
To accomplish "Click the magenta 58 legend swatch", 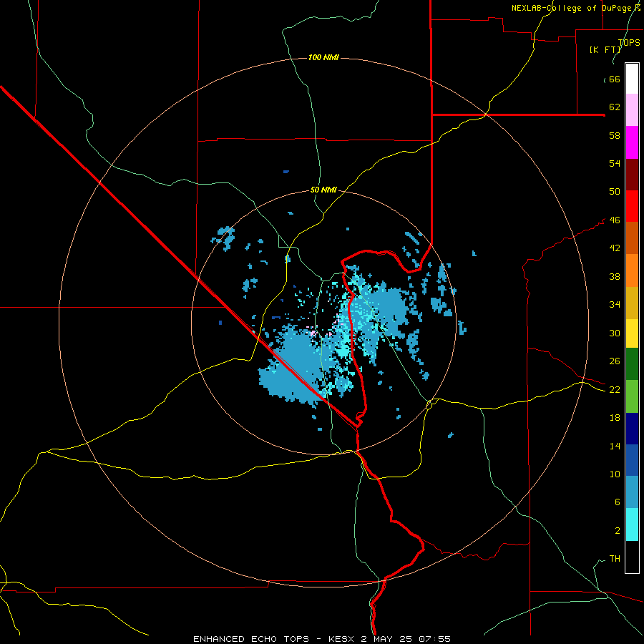I will 632,142.
